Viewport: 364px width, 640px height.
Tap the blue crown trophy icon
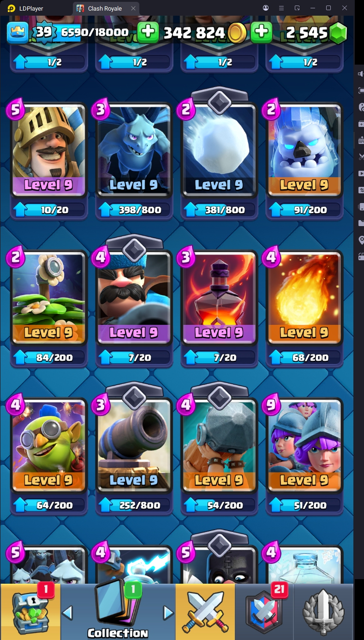[18, 32]
